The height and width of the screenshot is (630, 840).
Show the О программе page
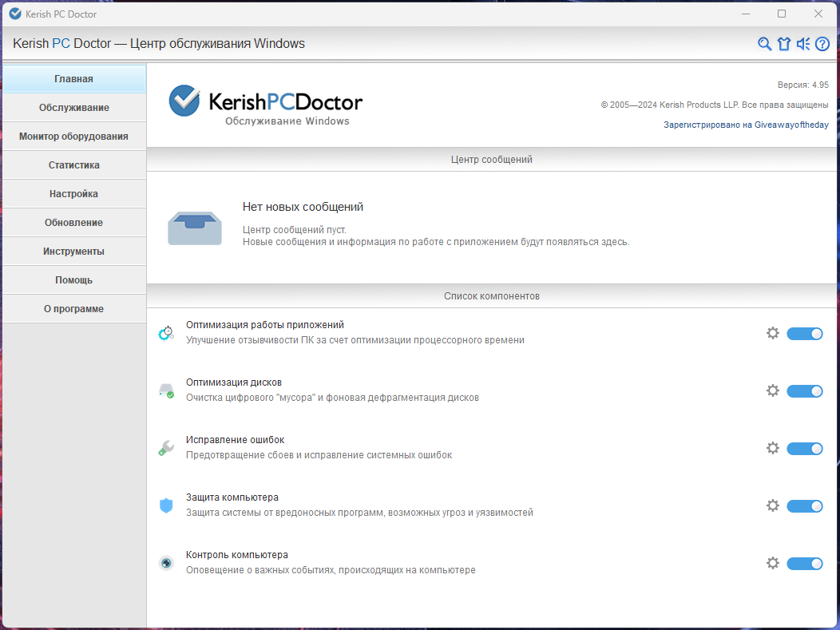click(74, 308)
